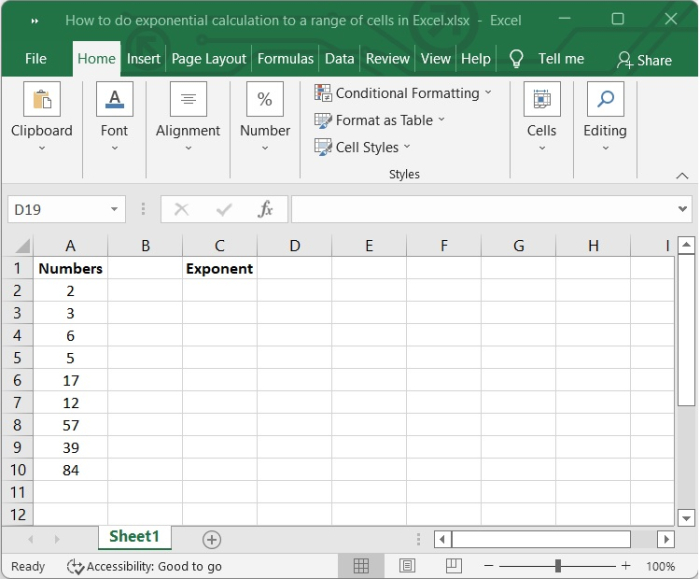Screen dimensions: 700x579
Task: Switch to Normal view in status bar
Action: tap(362, 566)
